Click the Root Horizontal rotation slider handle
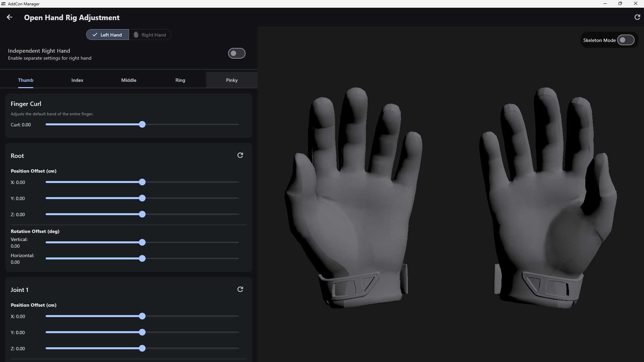Screen dimensions: 644x362 pos(142,258)
